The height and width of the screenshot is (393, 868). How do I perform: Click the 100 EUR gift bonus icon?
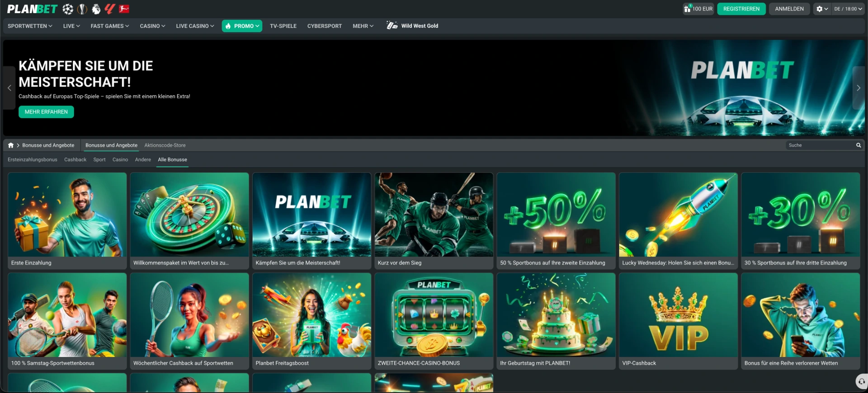698,9
